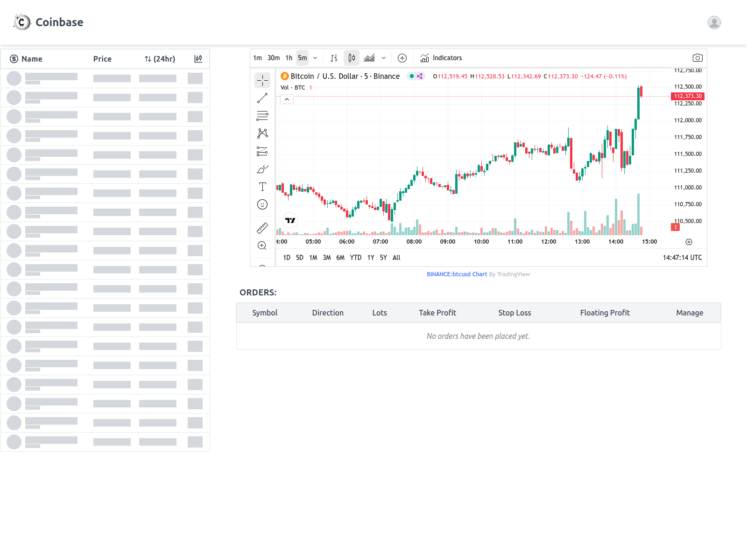Select the 1M date range
This screenshot has width=747, height=560.
coord(313,258)
